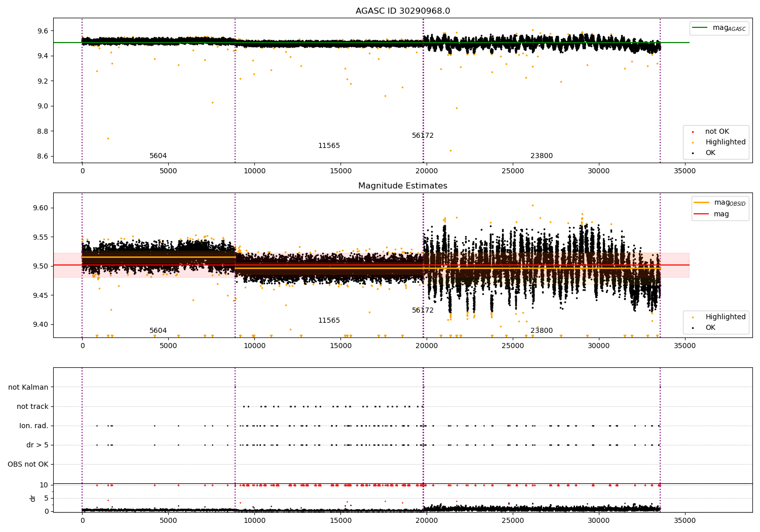Select 'Highlighted' legend entry in middle plot
This screenshot has height=532, width=760.
click(726, 317)
